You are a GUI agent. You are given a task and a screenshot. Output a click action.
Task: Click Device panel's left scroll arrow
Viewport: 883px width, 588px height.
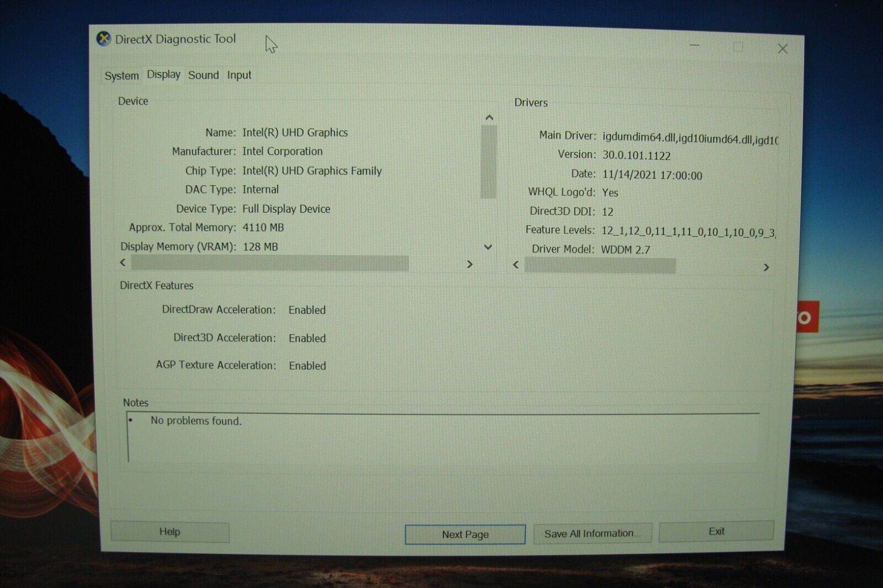click(x=123, y=263)
